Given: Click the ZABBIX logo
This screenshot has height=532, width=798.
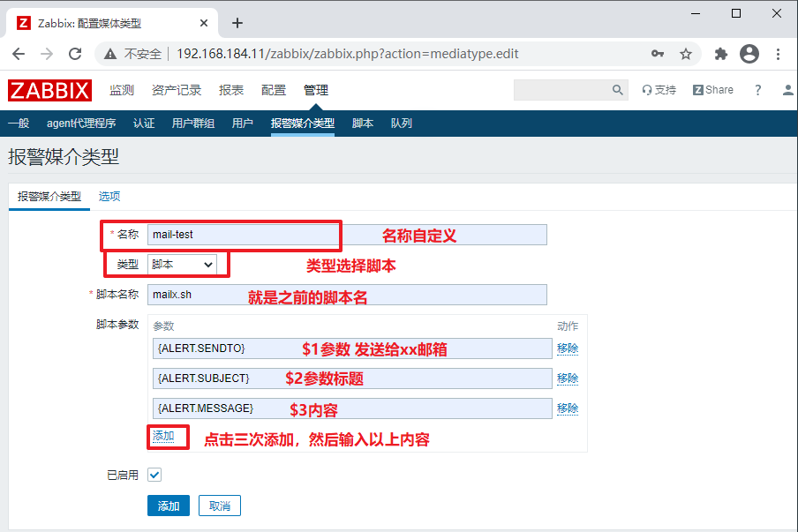Looking at the screenshot, I should point(49,91).
